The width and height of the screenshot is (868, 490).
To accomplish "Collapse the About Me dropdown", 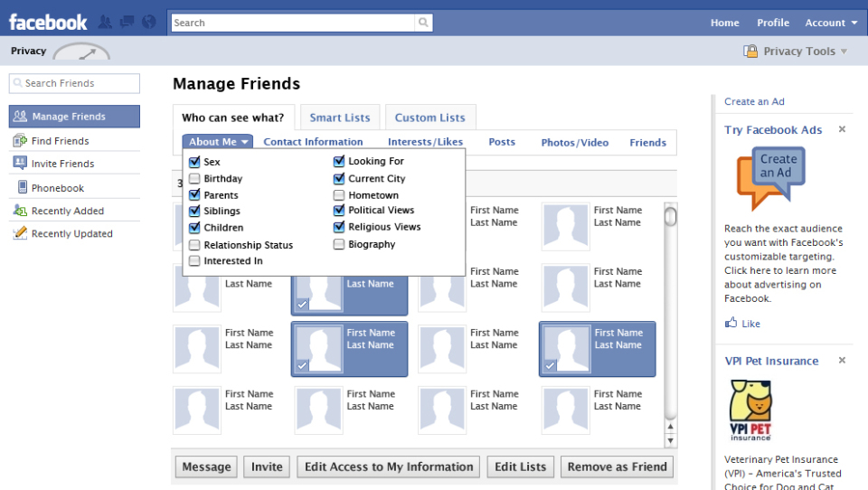I will pyautogui.click(x=218, y=142).
